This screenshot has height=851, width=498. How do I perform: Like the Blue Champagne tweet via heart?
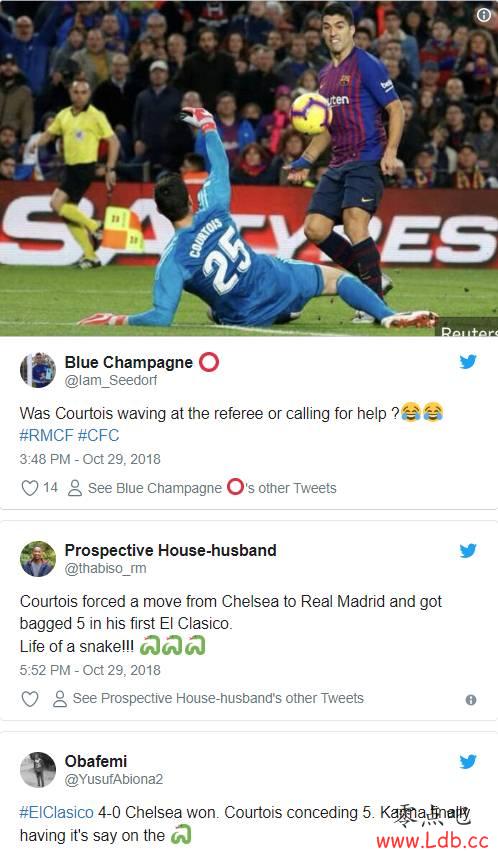coord(29,488)
